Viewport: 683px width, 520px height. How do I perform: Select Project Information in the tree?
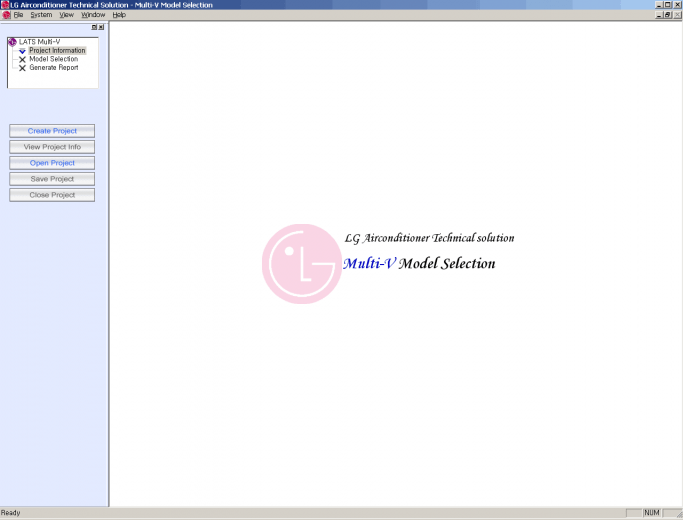tap(57, 51)
